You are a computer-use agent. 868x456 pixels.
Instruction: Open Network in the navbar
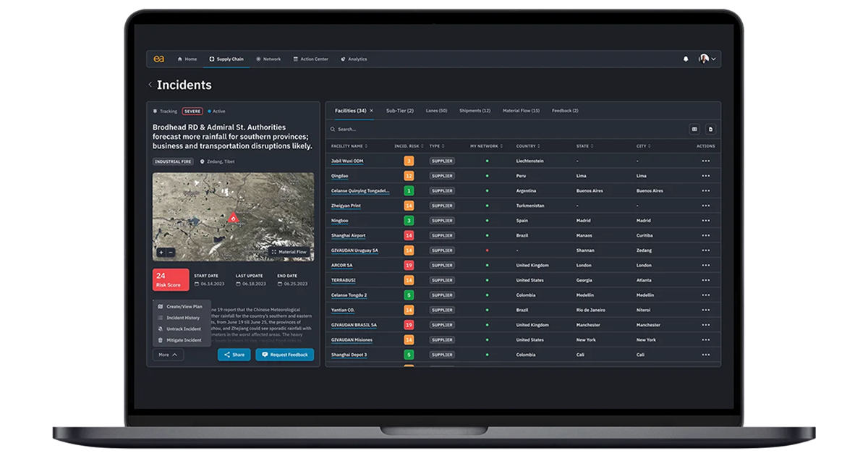click(268, 59)
